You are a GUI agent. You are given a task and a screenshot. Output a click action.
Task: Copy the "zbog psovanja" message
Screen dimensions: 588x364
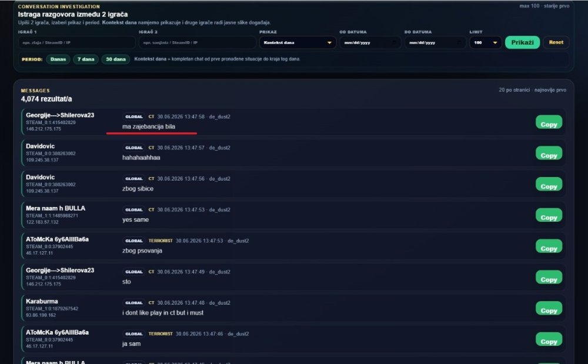click(x=549, y=247)
